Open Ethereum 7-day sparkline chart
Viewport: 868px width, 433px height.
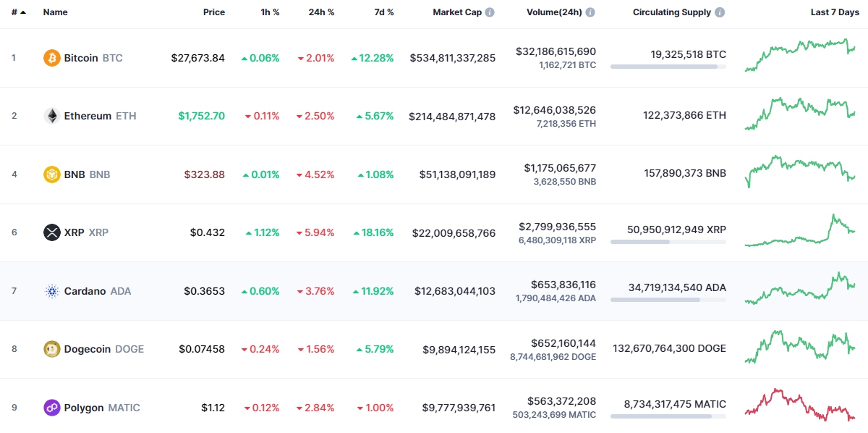[x=800, y=114]
